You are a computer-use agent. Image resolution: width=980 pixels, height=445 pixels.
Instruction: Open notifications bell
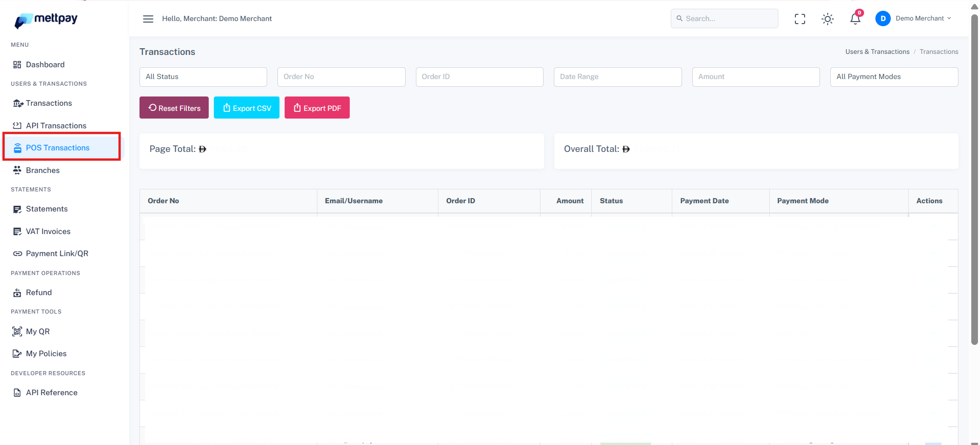[x=855, y=18]
